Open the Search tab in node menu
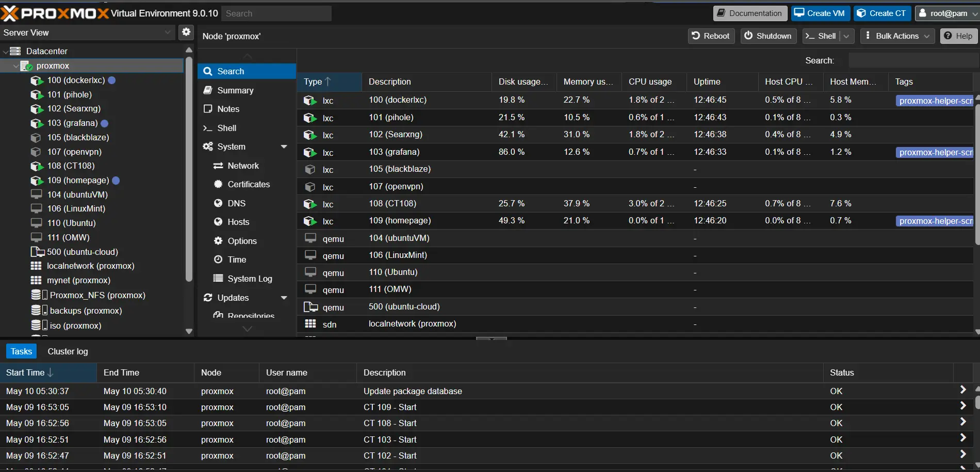Image resolution: width=980 pixels, height=472 pixels. click(x=247, y=71)
